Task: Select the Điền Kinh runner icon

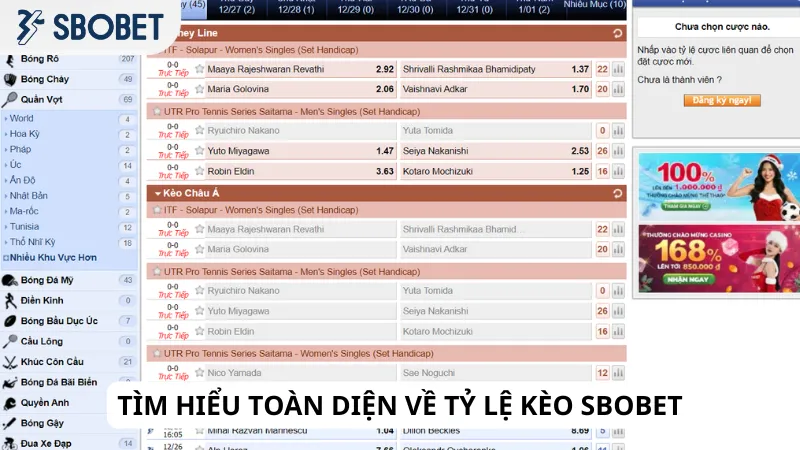Action: [x=10, y=301]
